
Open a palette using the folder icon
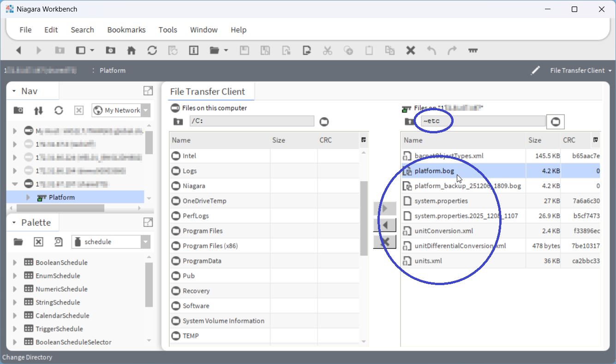pyautogui.click(x=18, y=242)
